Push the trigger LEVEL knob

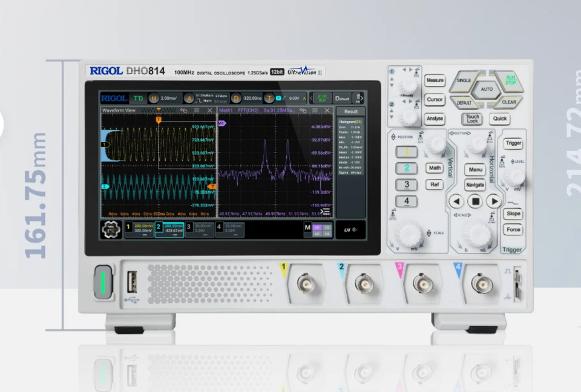click(x=516, y=177)
